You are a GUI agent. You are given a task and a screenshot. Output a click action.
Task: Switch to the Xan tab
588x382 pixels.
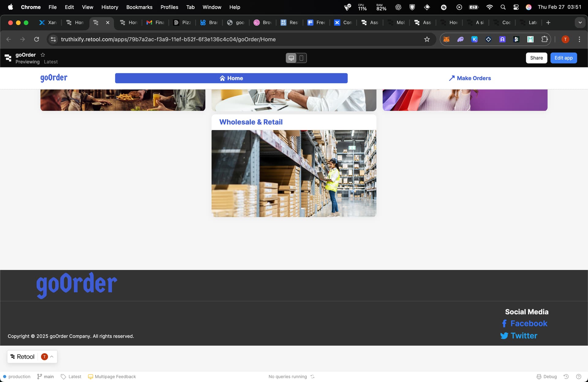[x=48, y=22]
